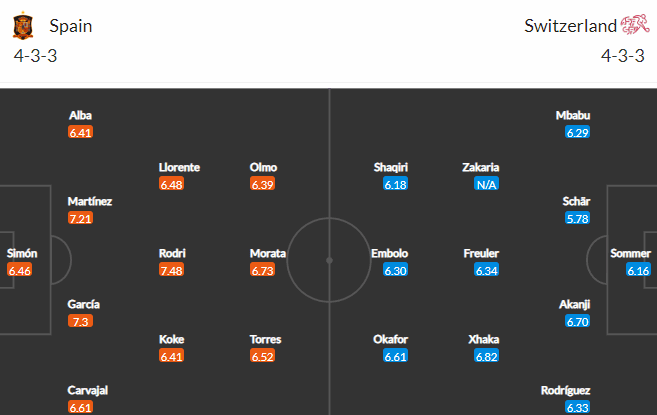Click Koke's 6.41 rating badge

point(172,356)
